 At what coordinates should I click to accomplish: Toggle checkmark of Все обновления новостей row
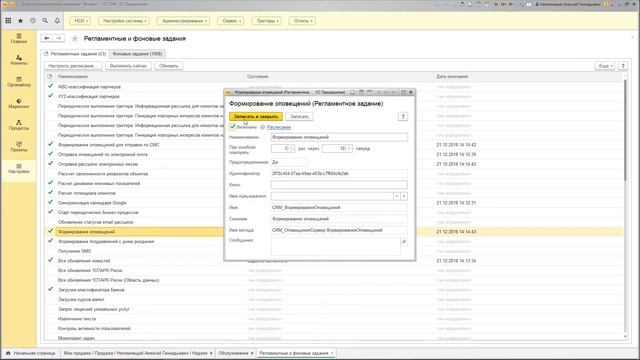tap(51, 260)
